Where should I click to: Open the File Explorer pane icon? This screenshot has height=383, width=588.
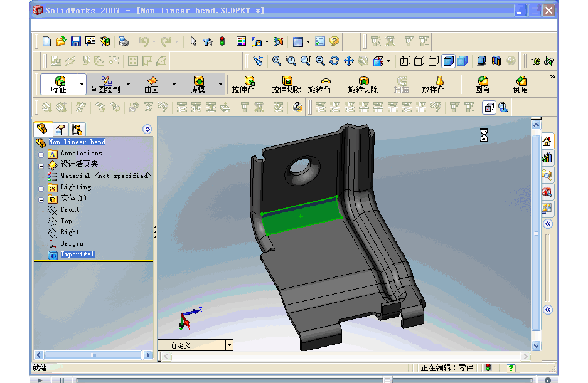click(547, 175)
